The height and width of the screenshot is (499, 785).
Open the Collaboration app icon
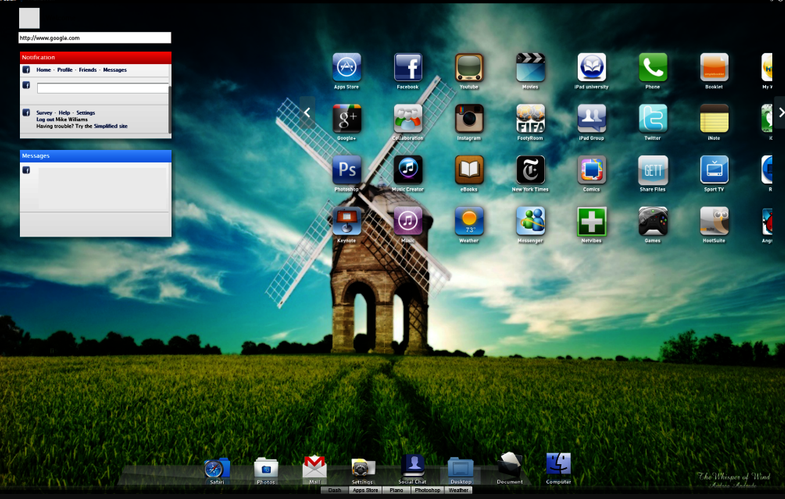pos(408,119)
